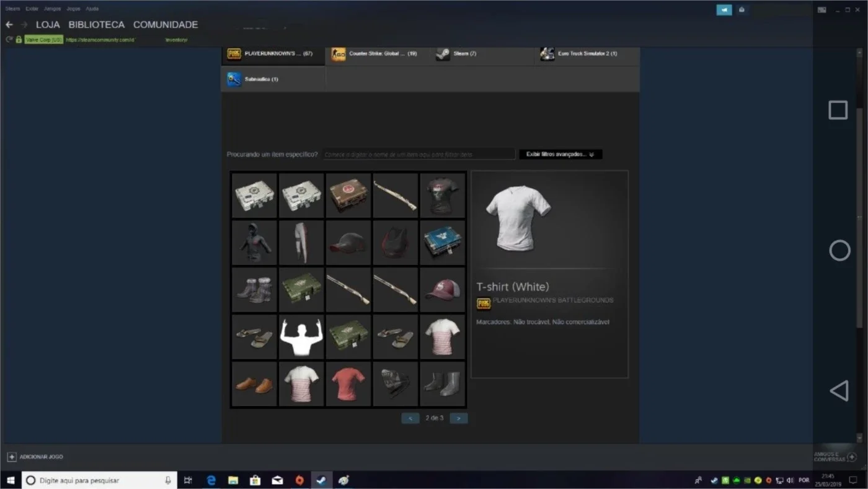
Task: Open File Explorer from the taskbar
Action: (233, 480)
